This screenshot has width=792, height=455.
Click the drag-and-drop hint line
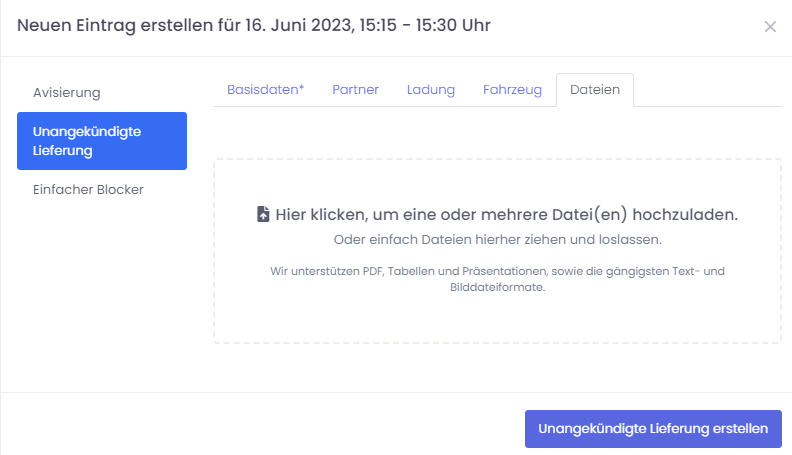click(497, 240)
